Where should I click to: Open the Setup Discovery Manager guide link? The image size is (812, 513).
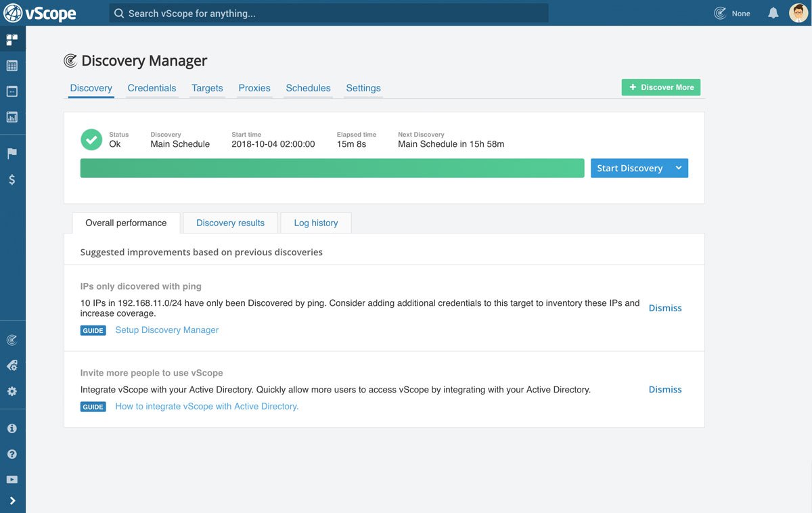pos(167,330)
